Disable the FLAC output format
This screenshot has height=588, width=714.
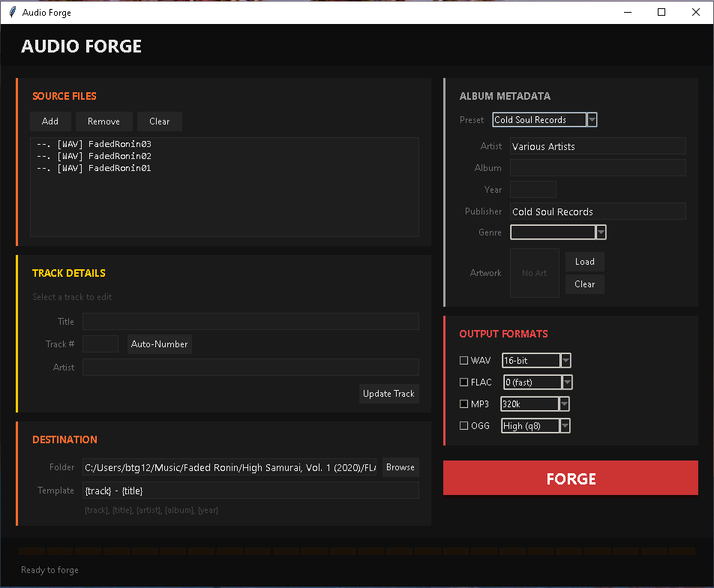click(x=463, y=382)
